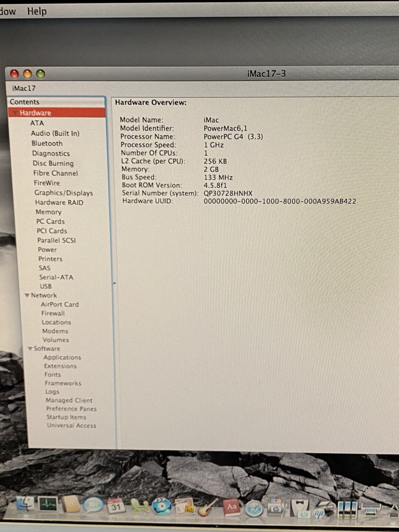Select the Hardware header row

point(57,113)
